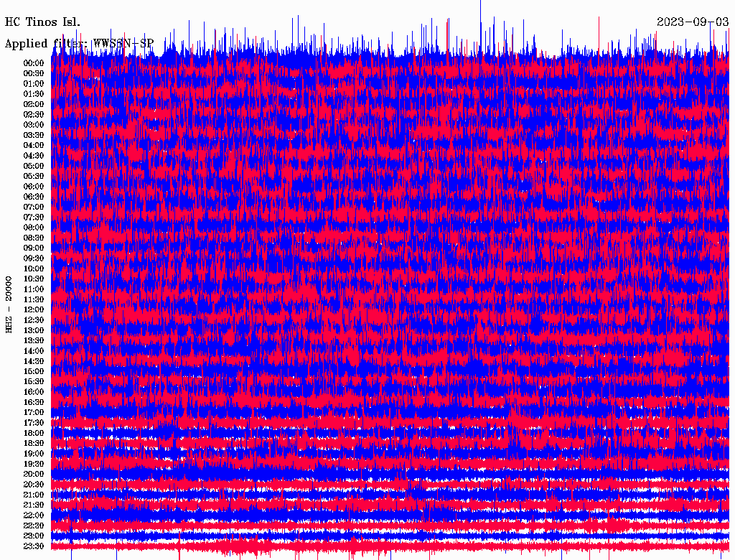
Task: Select the 17:30 time row label
Action: pos(34,423)
